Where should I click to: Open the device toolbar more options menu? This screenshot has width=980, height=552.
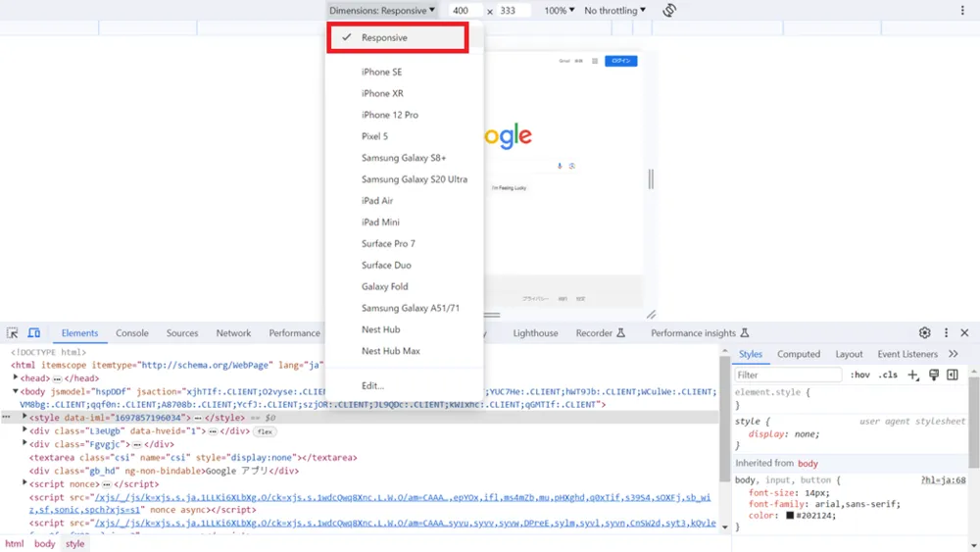click(962, 11)
